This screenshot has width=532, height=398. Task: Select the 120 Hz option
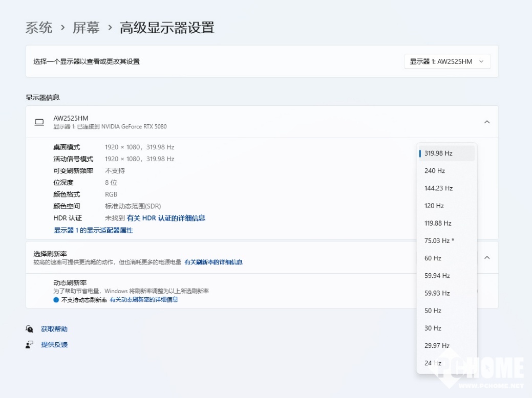pyautogui.click(x=446, y=206)
